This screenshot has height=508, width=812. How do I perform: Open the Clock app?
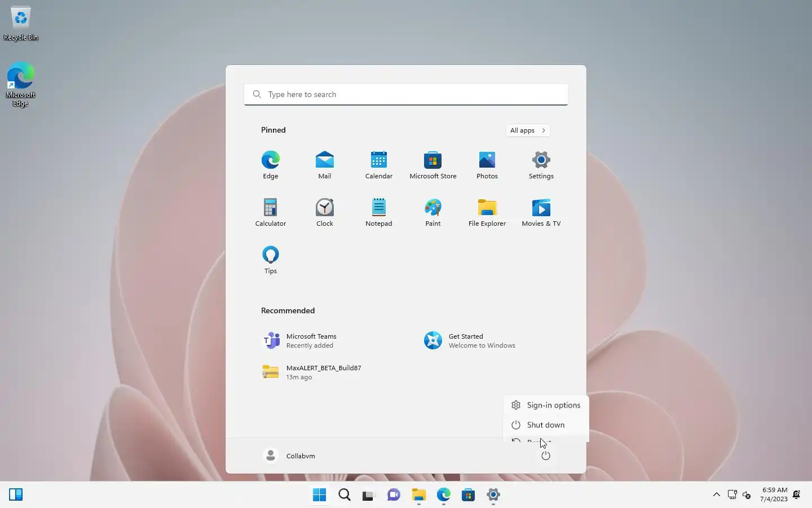click(325, 213)
